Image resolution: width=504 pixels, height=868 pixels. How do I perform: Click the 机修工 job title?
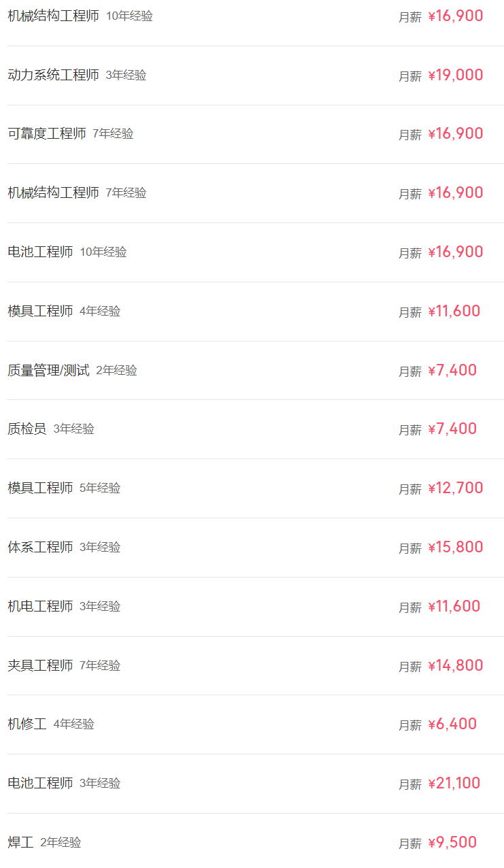click(27, 724)
